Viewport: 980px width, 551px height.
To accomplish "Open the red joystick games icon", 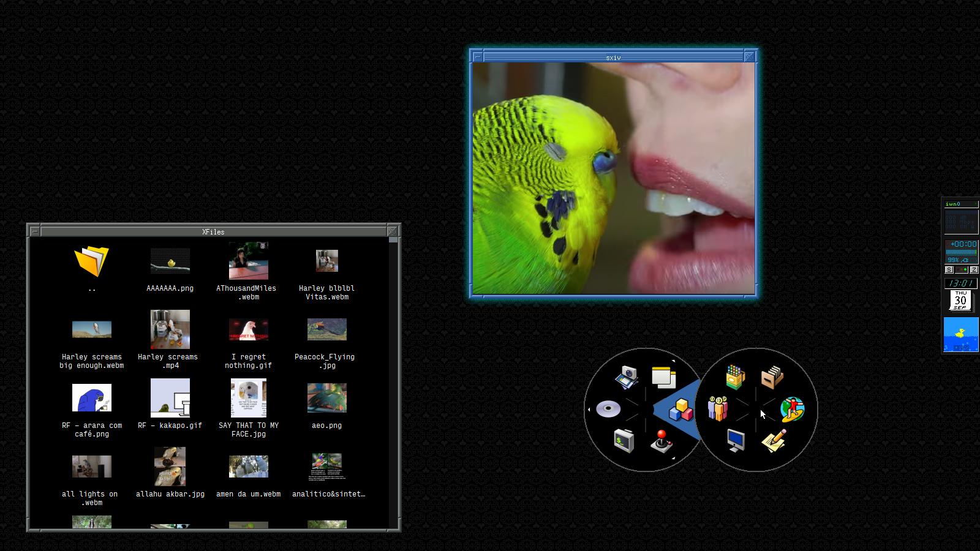I will (x=661, y=441).
